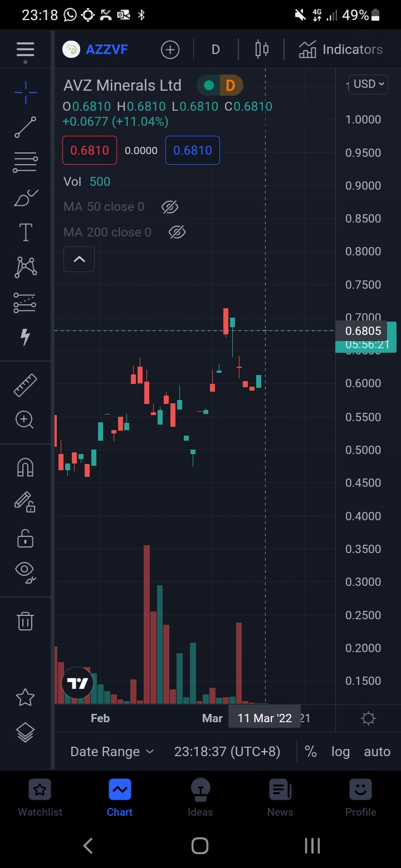Image resolution: width=401 pixels, height=868 pixels.
Task: Open the candlestick chart type selector
Action: (x=261, y=50)
